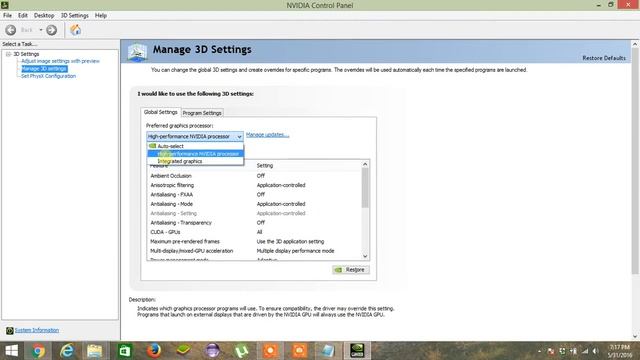Open System Information link

tap(37, 330)
